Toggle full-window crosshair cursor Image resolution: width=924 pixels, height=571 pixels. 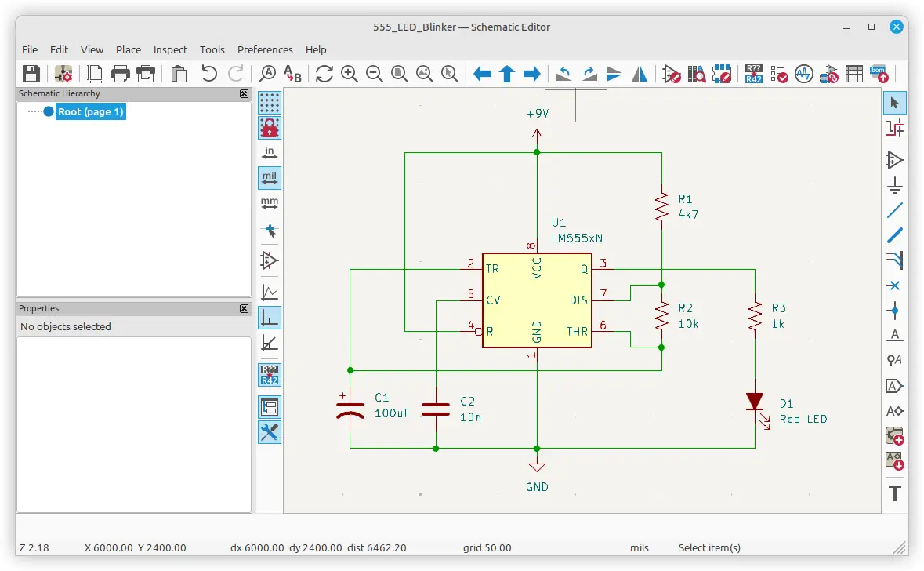(270, 230)
